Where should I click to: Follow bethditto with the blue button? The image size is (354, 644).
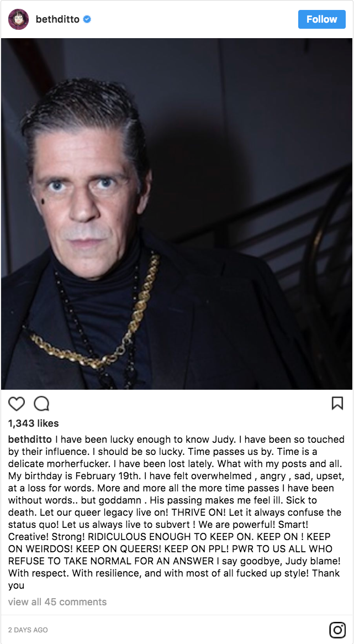pyautogui.click(x=322, y=19)
